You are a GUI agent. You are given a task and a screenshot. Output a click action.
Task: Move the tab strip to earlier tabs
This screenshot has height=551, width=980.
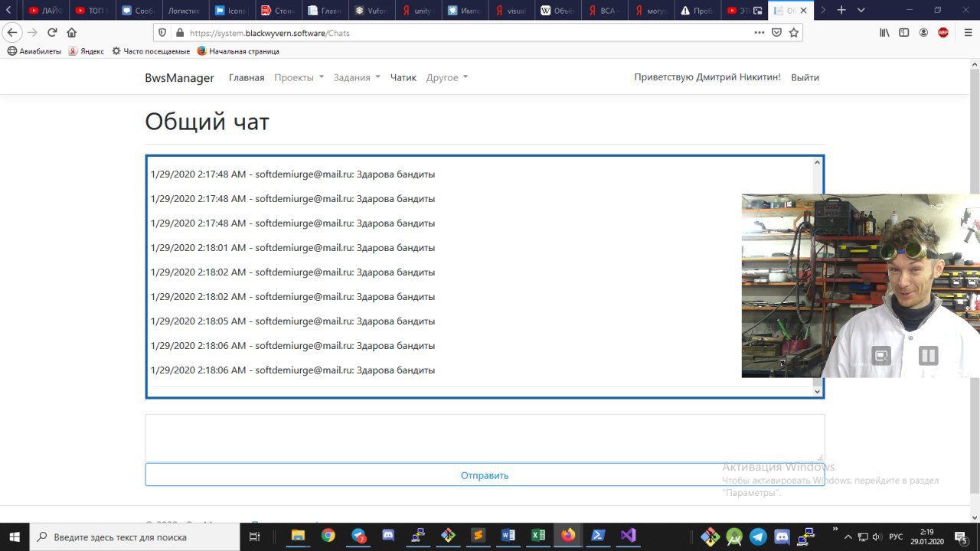8,10
